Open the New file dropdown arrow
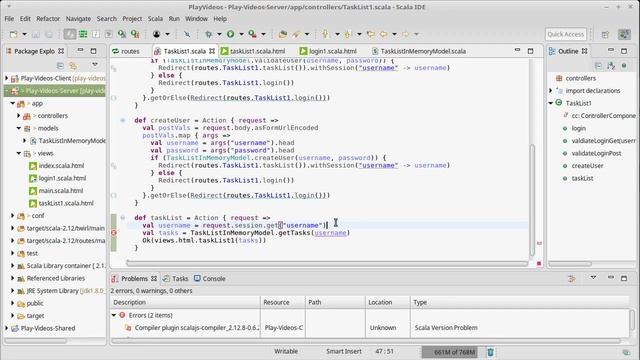Screen dimensions: 640x360 pos(24,34)
